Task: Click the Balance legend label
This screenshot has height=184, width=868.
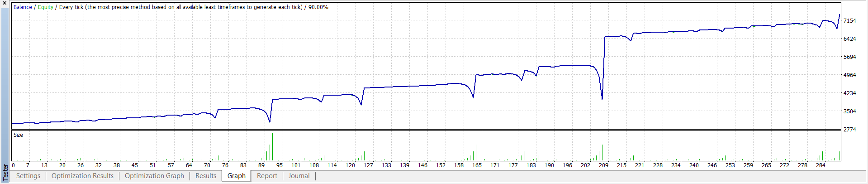Action: [x=23, y=7]
